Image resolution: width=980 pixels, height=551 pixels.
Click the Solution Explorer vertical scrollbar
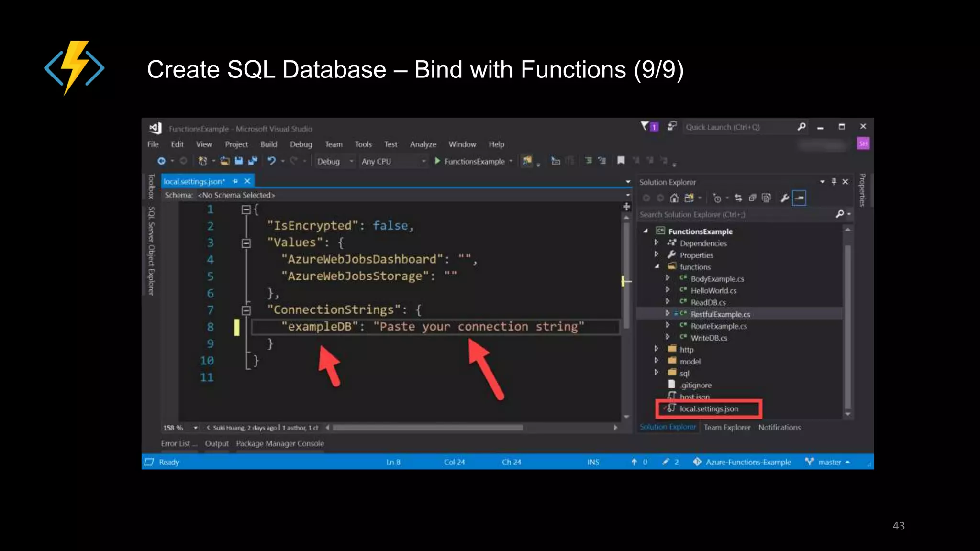tap(848, 327)
